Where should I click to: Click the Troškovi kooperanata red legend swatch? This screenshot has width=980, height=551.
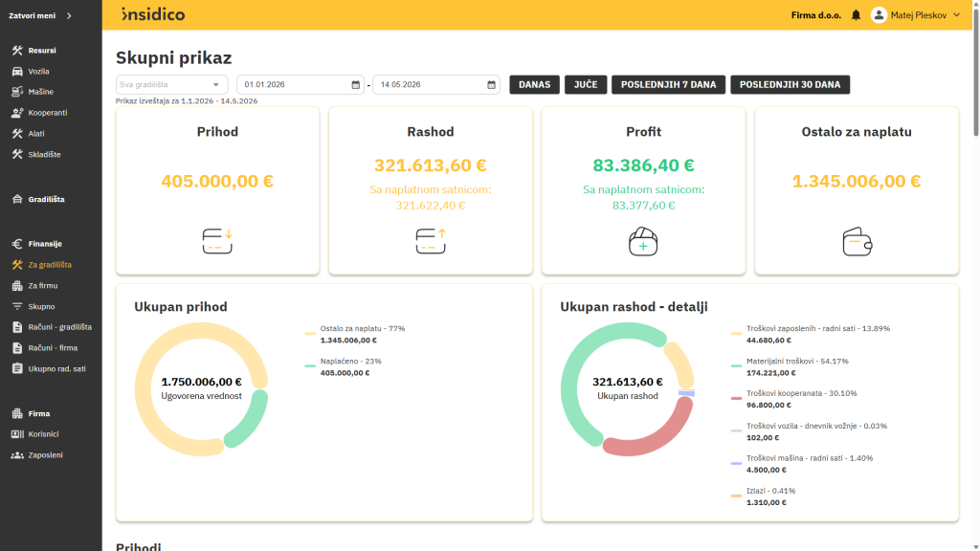click(736, 398)
